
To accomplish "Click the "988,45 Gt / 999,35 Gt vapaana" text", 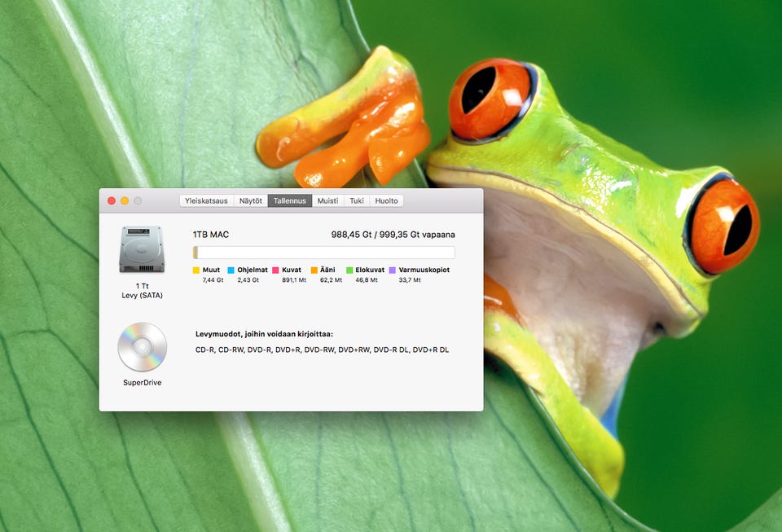I will tap(393, 235).
